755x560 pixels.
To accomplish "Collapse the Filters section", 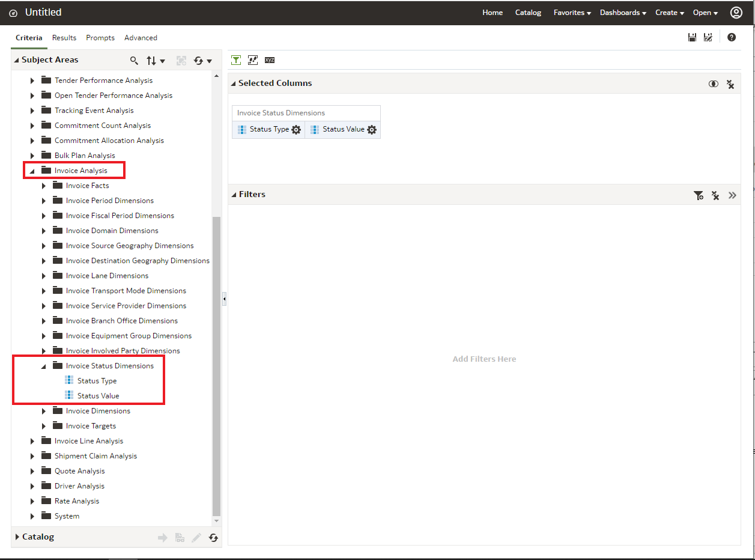I will point(233,195).
